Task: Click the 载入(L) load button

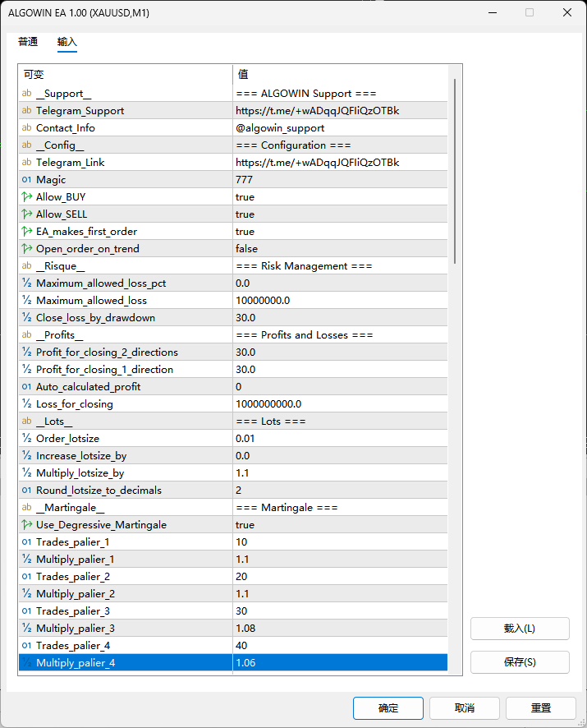Action: (x=520, y=629)
